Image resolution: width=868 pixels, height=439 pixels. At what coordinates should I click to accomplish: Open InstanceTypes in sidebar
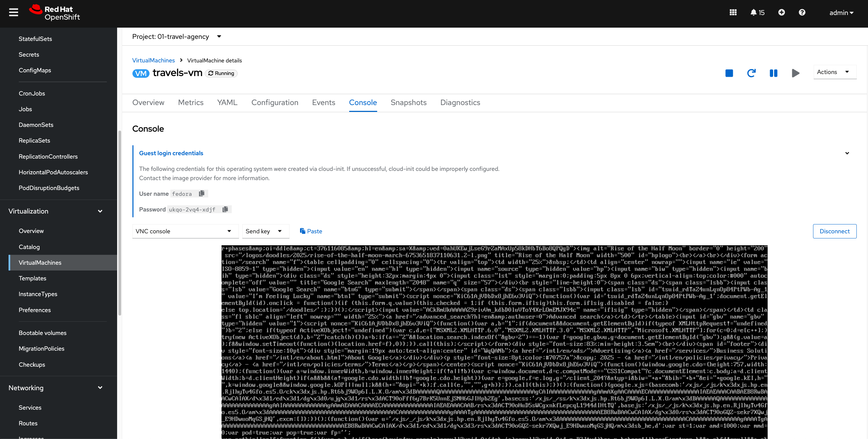pos(38,294)
